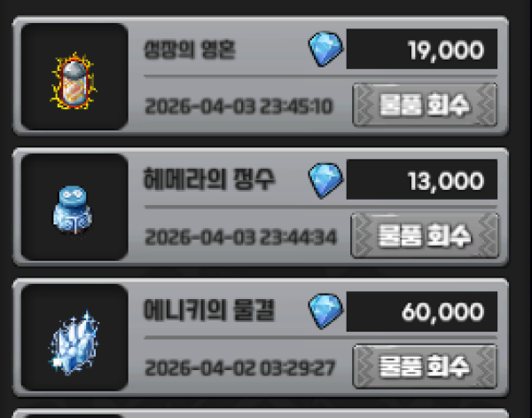Click the 2026-04-03 23:45:10 timestamp
Screen dimensions: 532x418
(x=239, y=106)
